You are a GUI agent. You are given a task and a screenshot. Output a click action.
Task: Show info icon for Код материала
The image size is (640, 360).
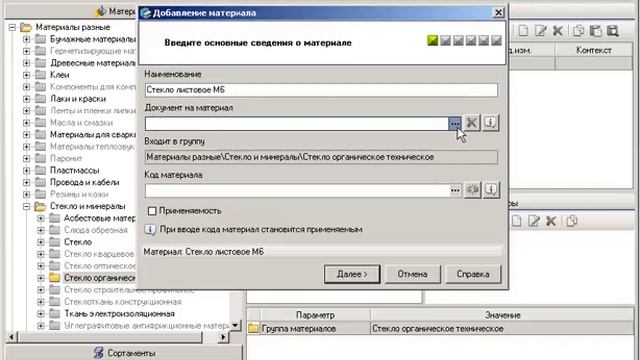point(491,190)
